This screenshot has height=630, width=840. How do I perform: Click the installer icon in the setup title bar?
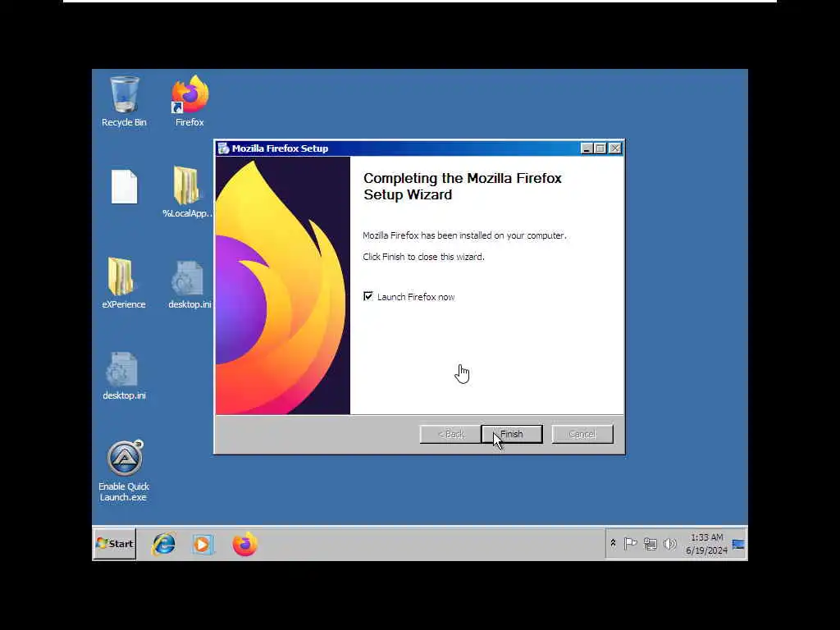(x=223, y=148)
